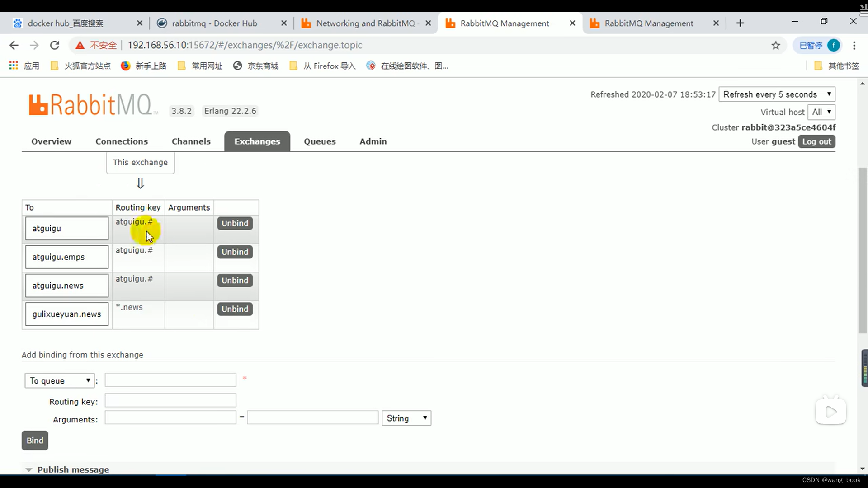868x488 pixels.
Task: Click the Erlang 22.2.6 version badge
Action: coord(230,111)
